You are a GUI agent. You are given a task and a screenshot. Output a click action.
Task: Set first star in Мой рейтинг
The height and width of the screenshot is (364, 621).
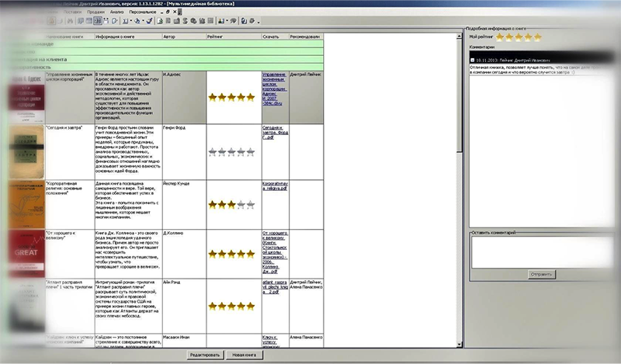click(x=500, y=37)
